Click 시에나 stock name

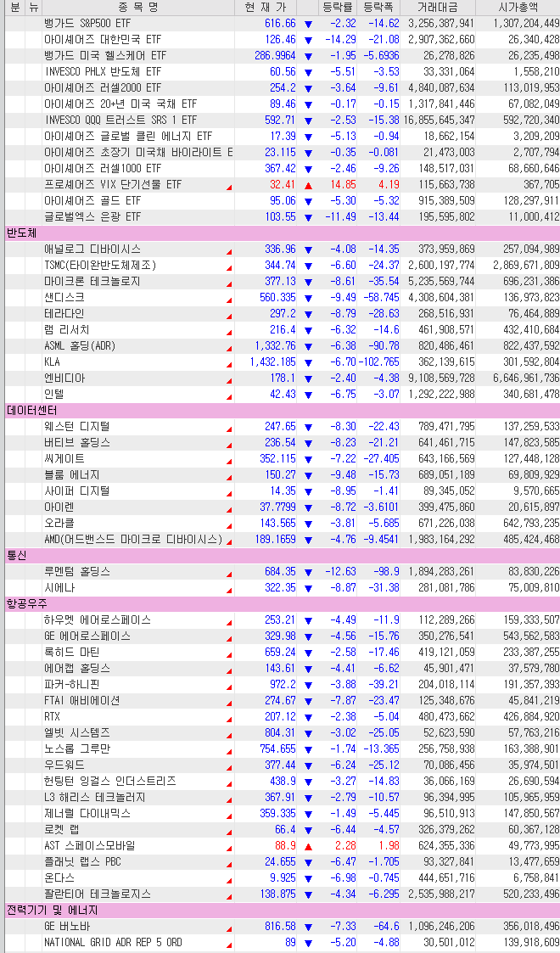tap(59, 588)
